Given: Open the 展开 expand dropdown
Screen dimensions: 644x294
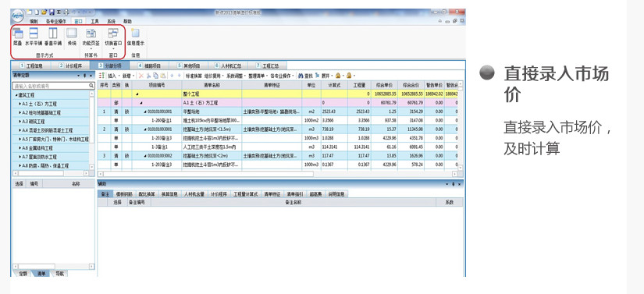Looking at the screenshot, I should point(325,76).
